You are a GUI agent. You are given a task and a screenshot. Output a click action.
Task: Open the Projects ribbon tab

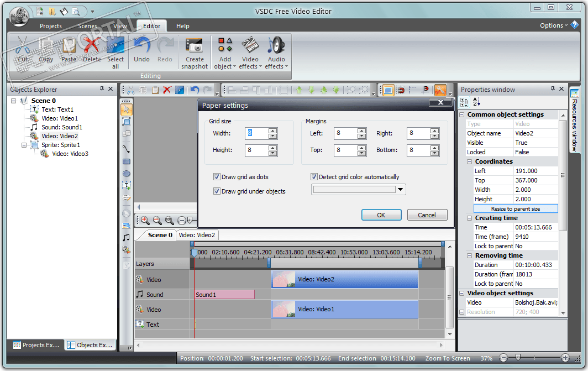[51, 26]
